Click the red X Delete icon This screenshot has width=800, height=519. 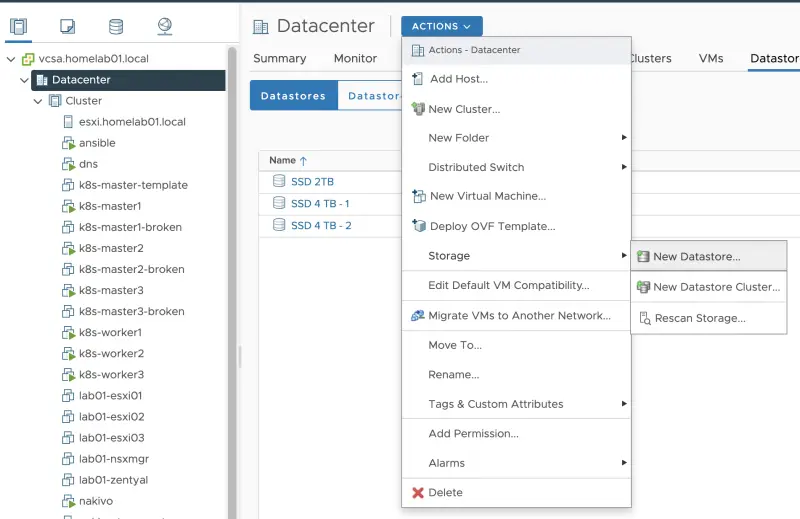pos(418,492)
